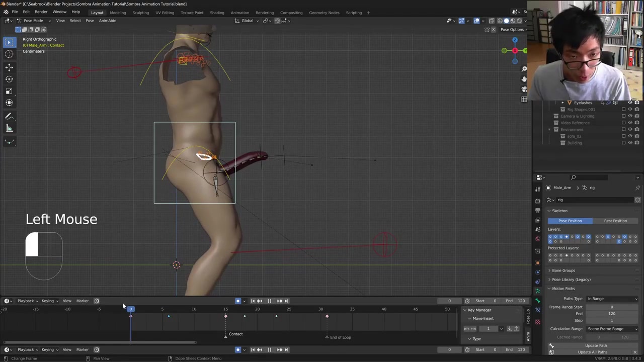Activate the Rotate tool
This screenshot has width=644, height=362.
[x=9, y=79]
